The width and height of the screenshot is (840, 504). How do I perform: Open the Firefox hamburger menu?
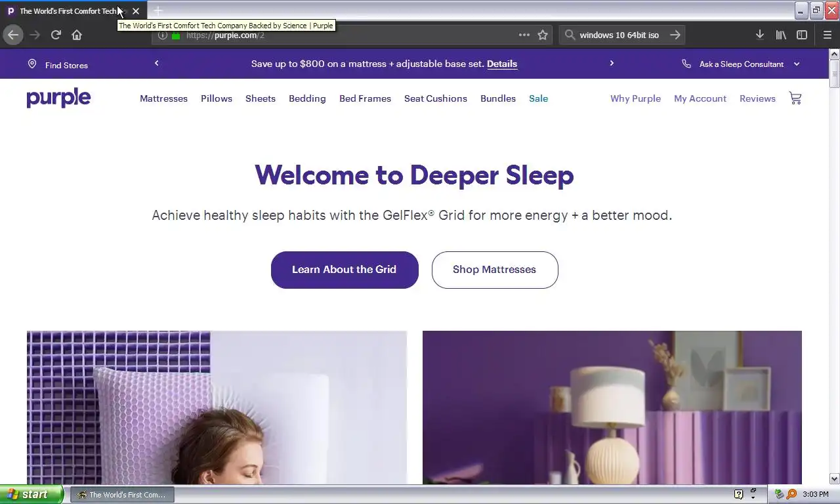pyautogui.click(x=827, y=35)
